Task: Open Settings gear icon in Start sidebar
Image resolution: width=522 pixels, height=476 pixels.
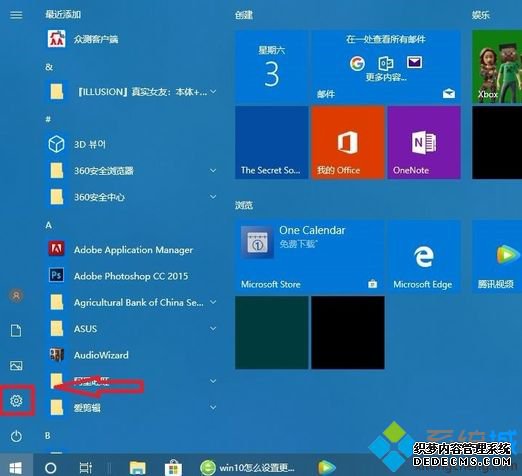Action: (16, 400)
